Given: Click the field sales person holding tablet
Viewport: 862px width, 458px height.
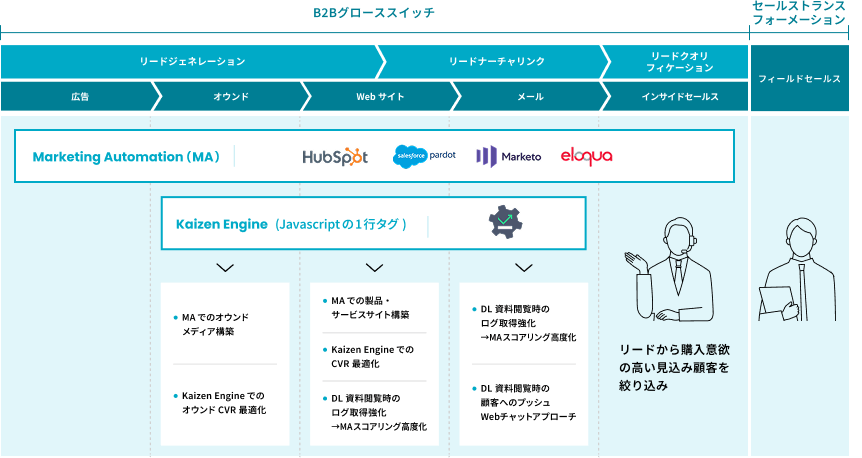Looking at the screenshot, I should 797,269.
